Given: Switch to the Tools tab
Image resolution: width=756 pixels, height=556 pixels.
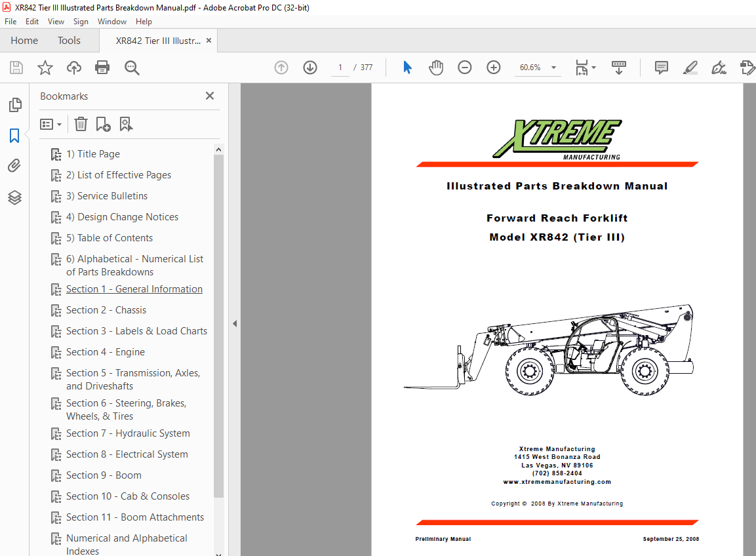Looking at the screenshot, I should (x=69, y=41).
